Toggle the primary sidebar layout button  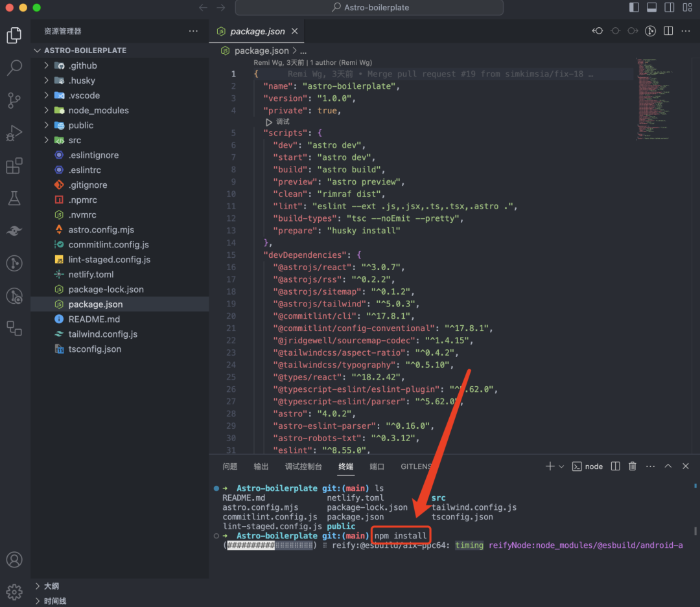click(x=634, y=8)
